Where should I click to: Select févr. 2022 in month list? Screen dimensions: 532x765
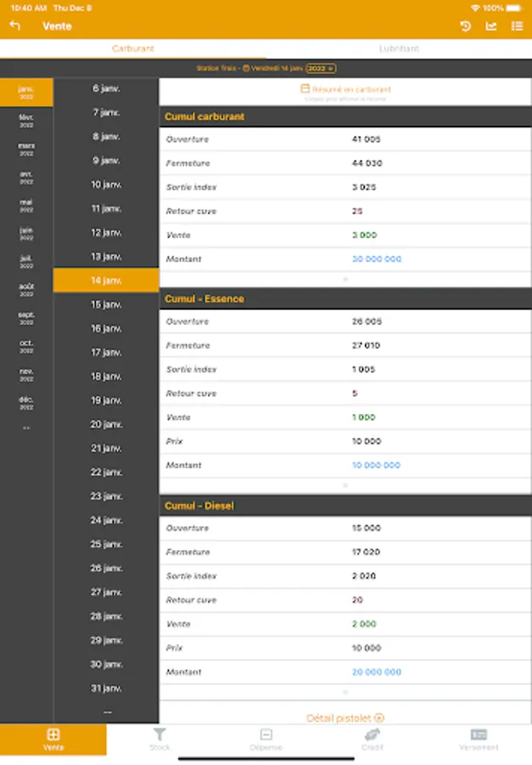point(26,120)
